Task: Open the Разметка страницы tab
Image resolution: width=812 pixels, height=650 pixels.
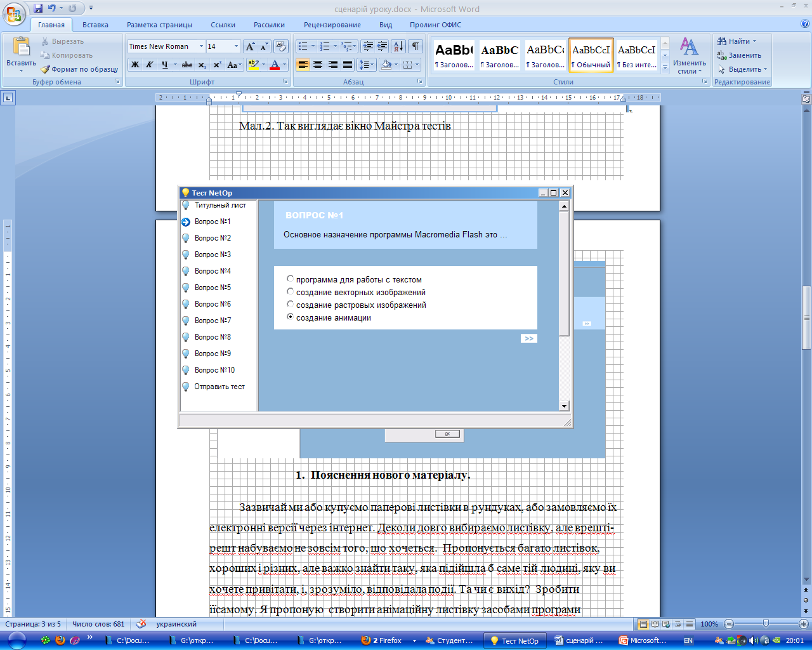Action: coord(159,25)
